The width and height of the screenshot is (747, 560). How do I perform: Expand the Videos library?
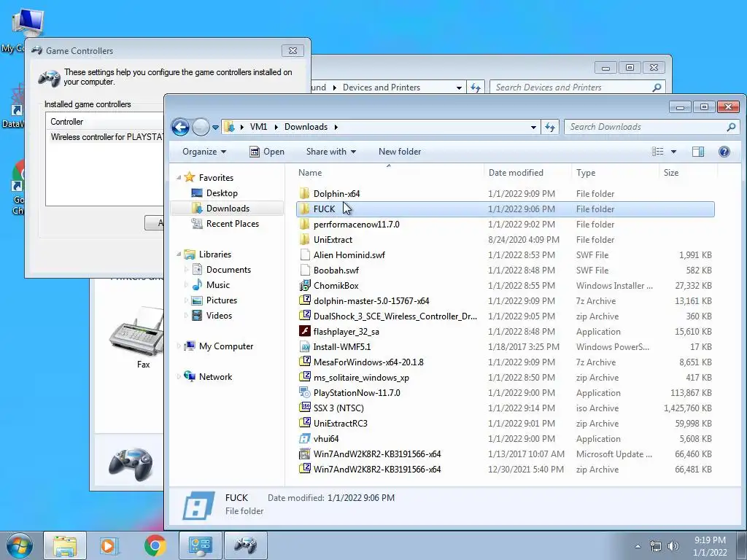point(186,315)
